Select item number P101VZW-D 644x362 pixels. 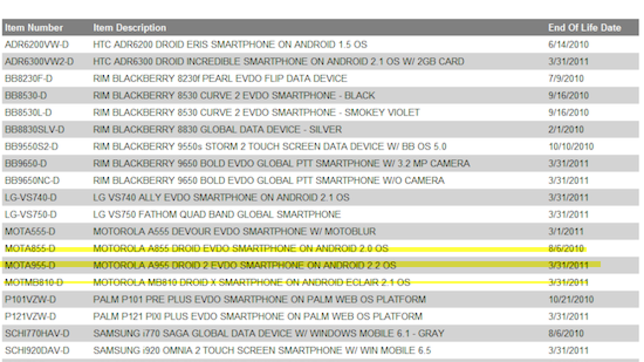click(x=31, y=299)
